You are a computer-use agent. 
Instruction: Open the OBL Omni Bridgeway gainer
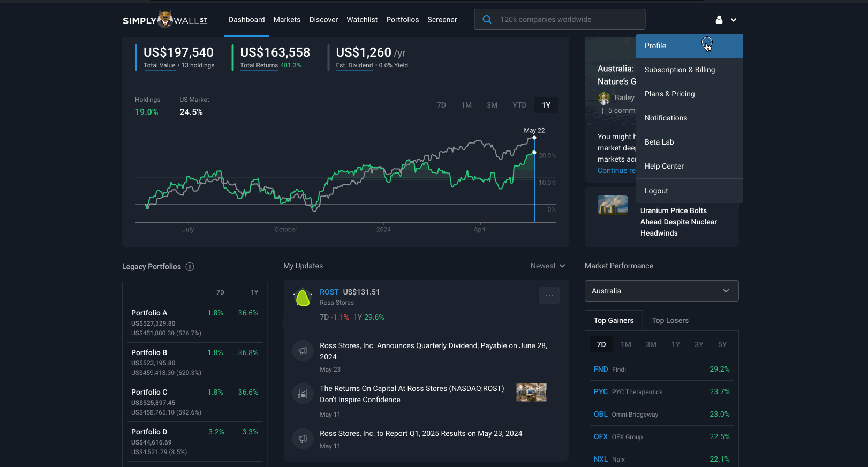point(661,414)
